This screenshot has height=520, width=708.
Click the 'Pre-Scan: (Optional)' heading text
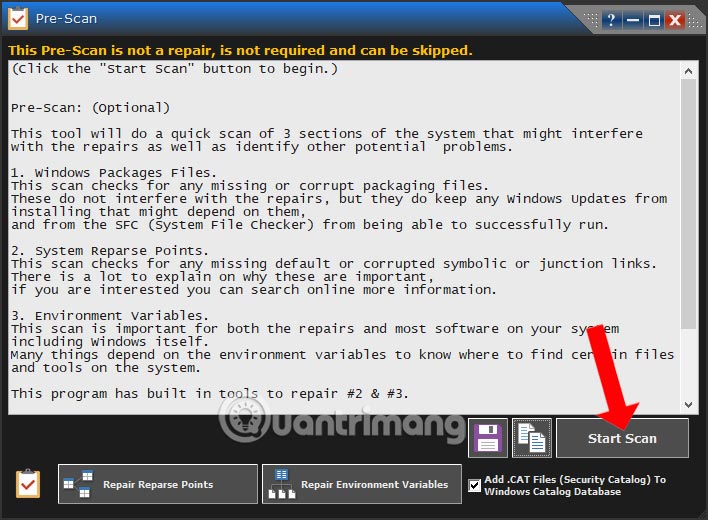(x=90, y=108)
